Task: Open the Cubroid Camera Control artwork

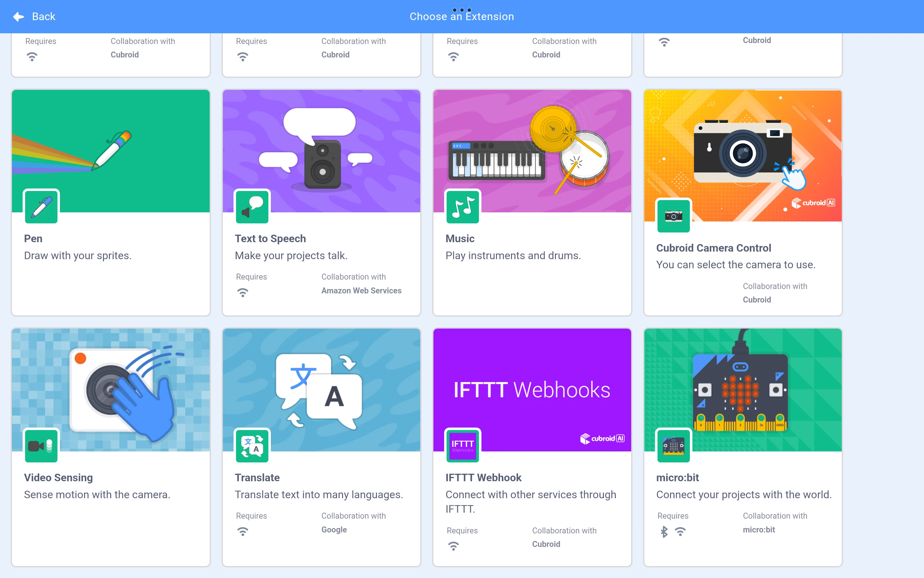Action: point(743,155)
